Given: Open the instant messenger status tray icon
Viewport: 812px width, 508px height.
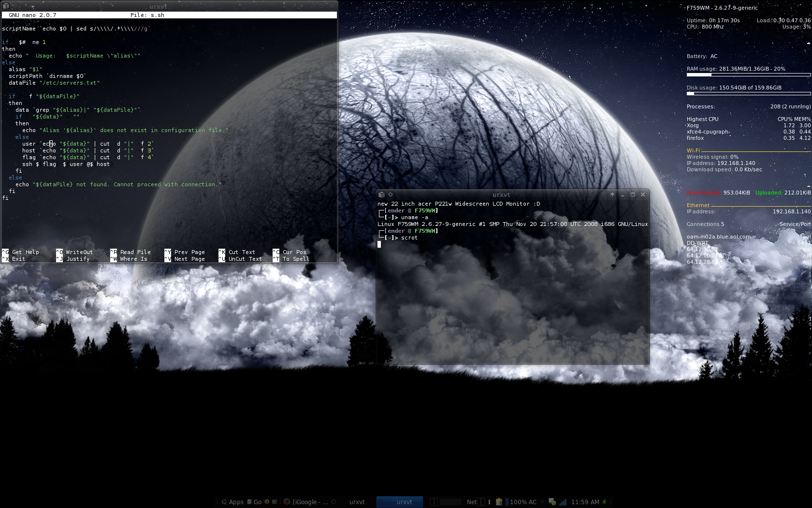Looking at the screenshot, I should tap(552, 502).
